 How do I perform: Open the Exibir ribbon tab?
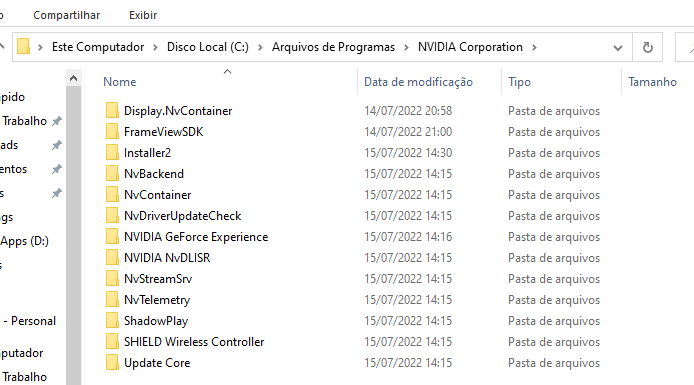(143, 15)
